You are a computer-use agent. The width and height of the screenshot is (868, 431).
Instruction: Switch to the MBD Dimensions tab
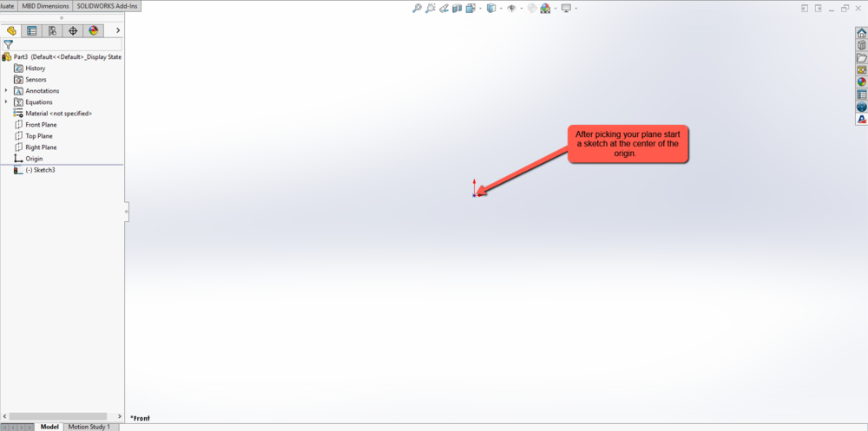(46, 6)
